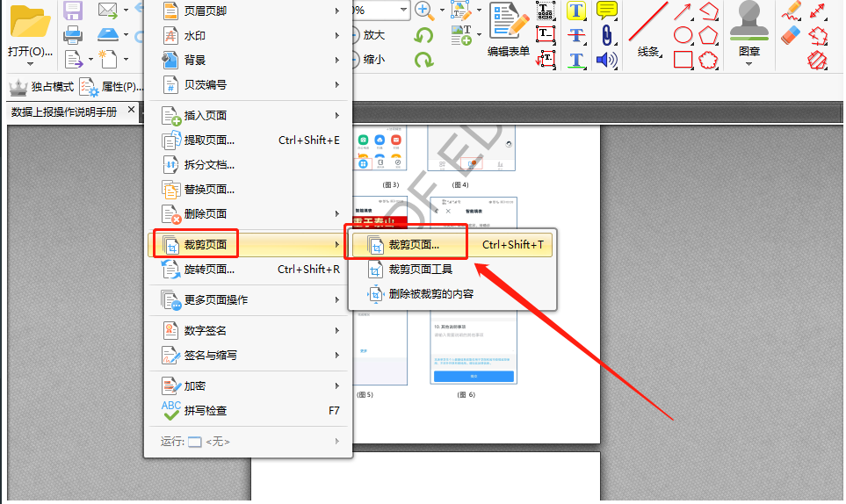Choose Replace Pages (替换页面...)
Screen dimensions: 846x504
click(250, 189)
